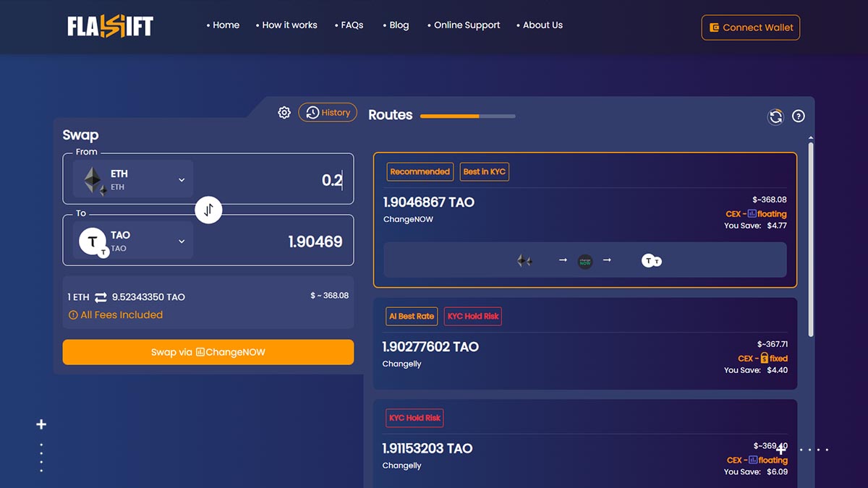Click You Save $4.40 text
Screen dimensions: 868x488
(x=756, y=370)
